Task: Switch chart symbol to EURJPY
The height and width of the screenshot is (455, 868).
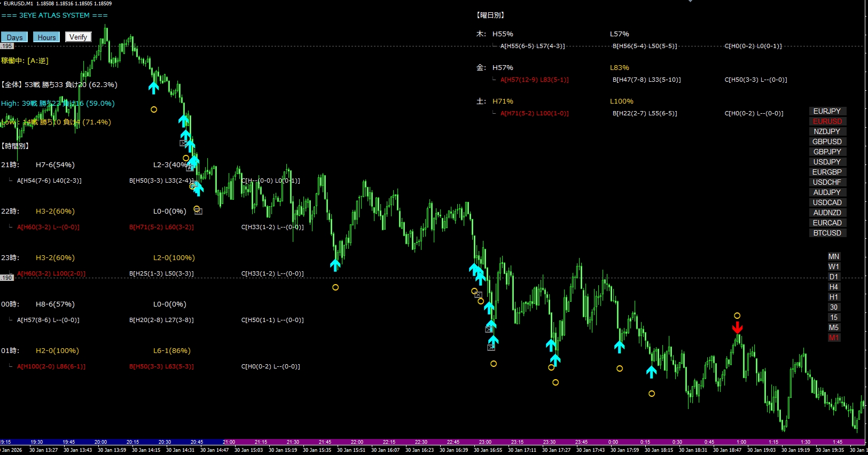Action: [x=827, y=111]
